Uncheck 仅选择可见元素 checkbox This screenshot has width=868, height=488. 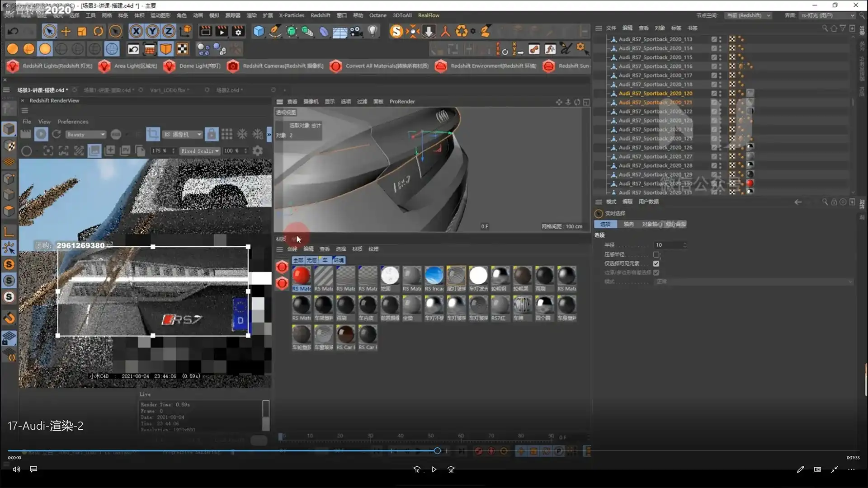point(656,263)
